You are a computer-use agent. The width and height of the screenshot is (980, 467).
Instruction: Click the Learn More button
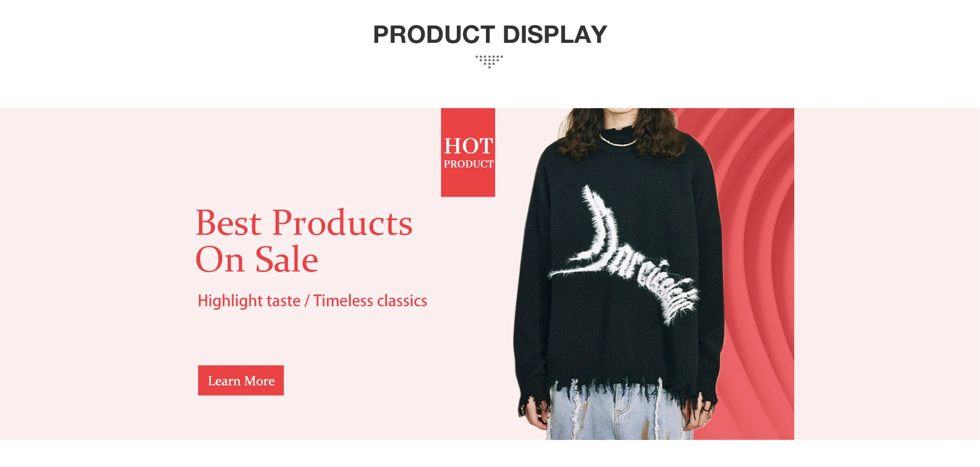coord(241,380)
